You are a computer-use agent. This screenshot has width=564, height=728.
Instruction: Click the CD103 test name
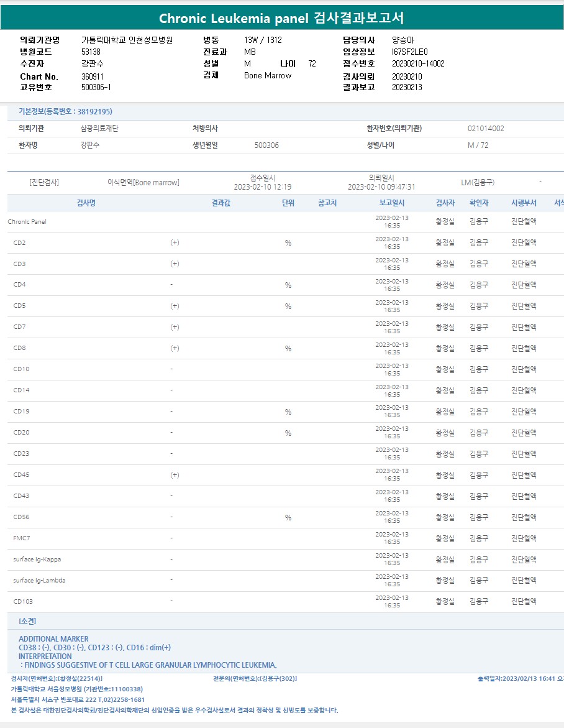click(23, 602)
